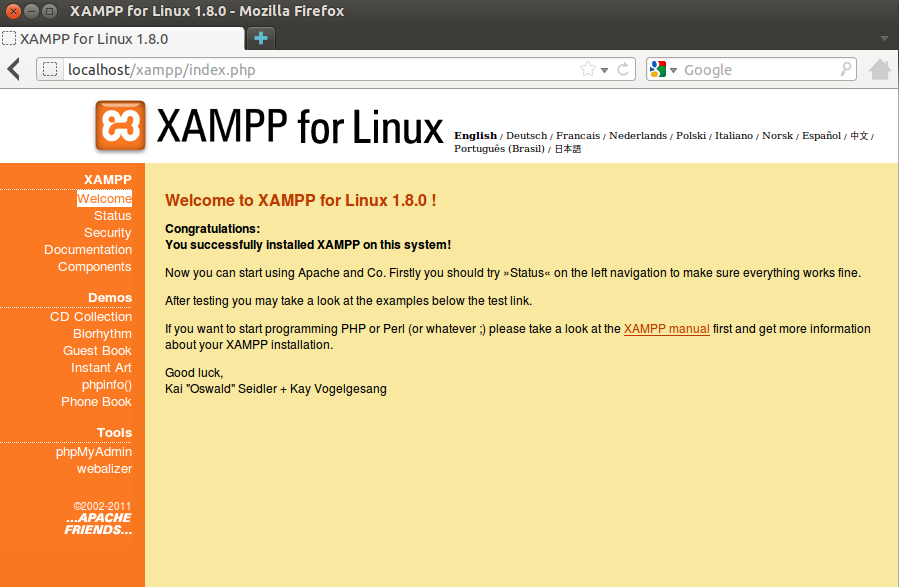Open the Welcome sidebar item
This screenshot has width=899, height=587.
click(104, 198)
